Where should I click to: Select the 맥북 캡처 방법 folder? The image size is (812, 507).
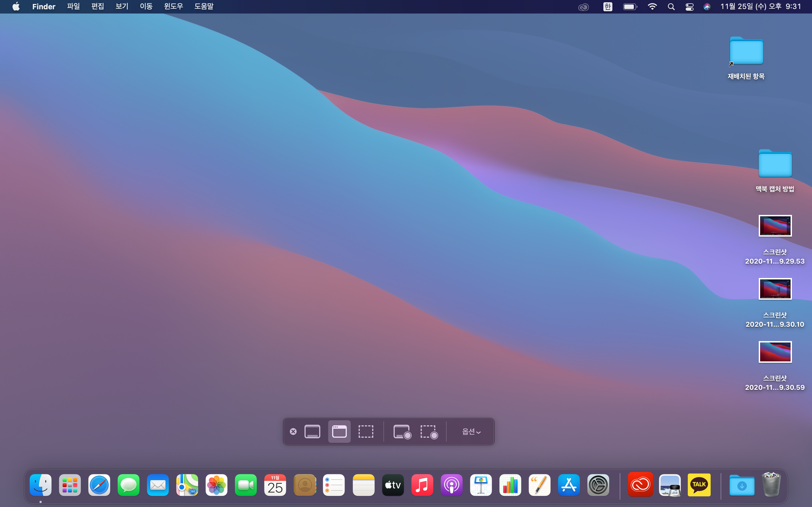point(775,164)
